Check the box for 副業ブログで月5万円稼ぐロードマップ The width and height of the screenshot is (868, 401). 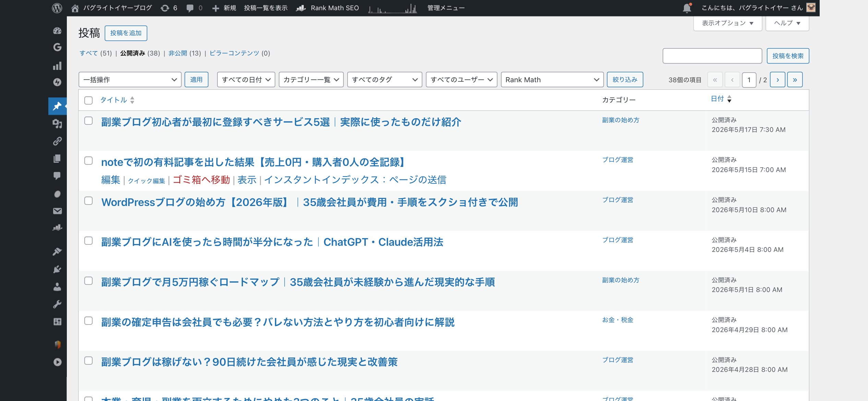(88, 281)
